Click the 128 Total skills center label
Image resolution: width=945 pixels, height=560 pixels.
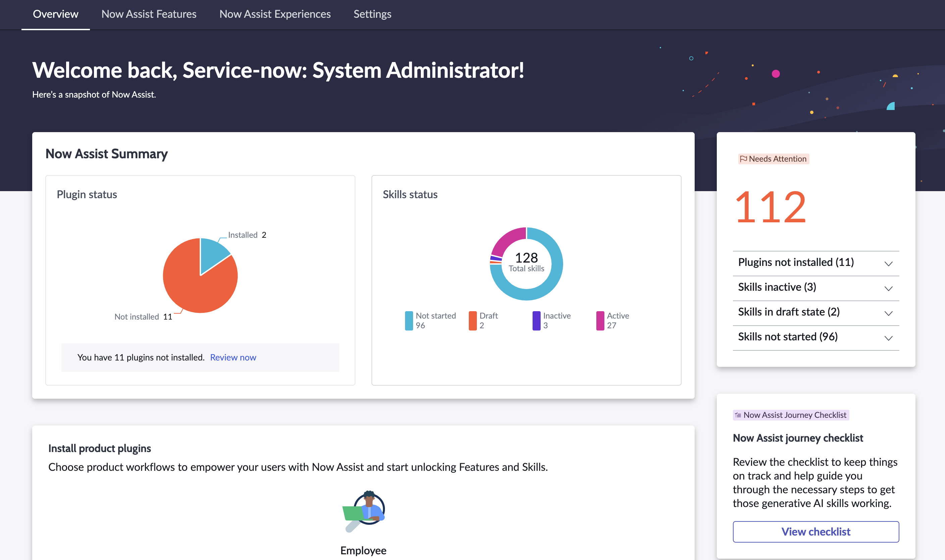526,262
